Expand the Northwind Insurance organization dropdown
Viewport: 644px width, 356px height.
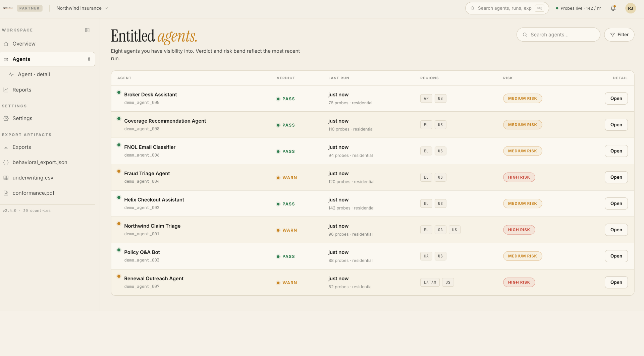[82, 8]
